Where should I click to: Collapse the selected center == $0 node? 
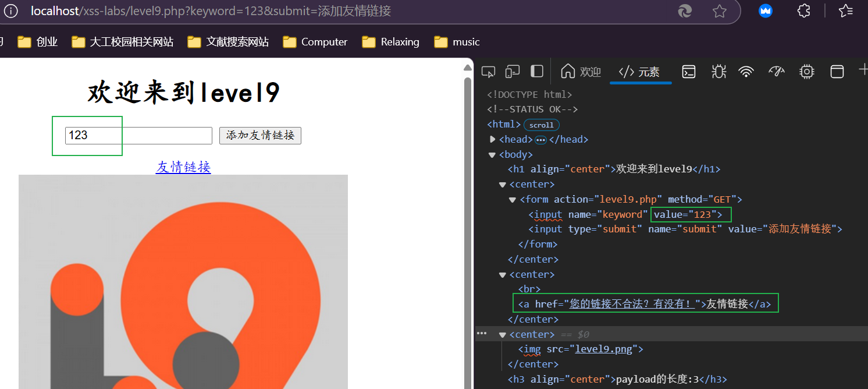[x=503, y=335]
